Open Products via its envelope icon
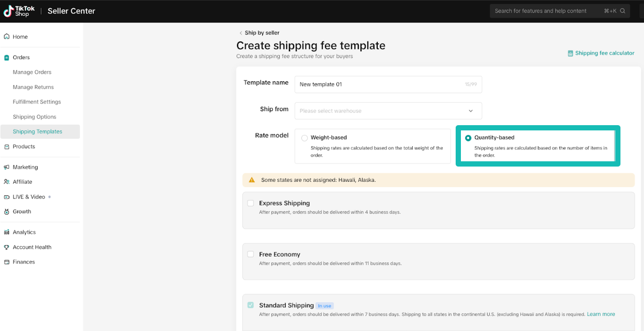 pyautogui.click(x=7, y=147)
